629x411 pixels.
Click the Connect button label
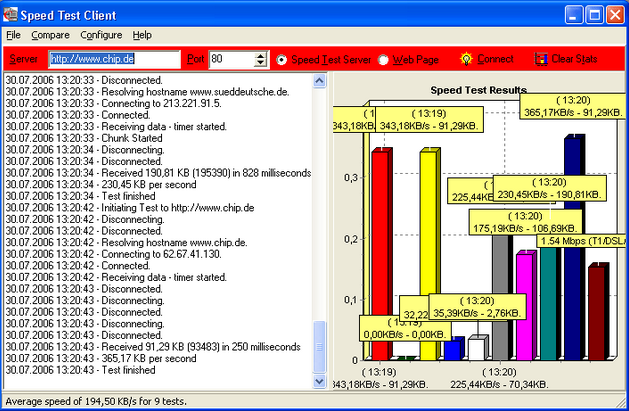(x=495, y=59)
